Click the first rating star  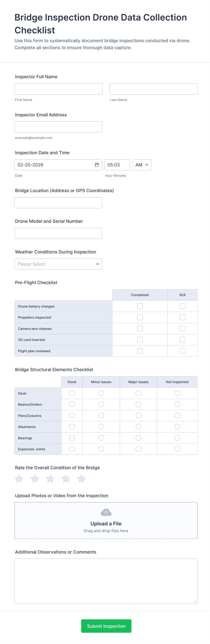point(19,479)
